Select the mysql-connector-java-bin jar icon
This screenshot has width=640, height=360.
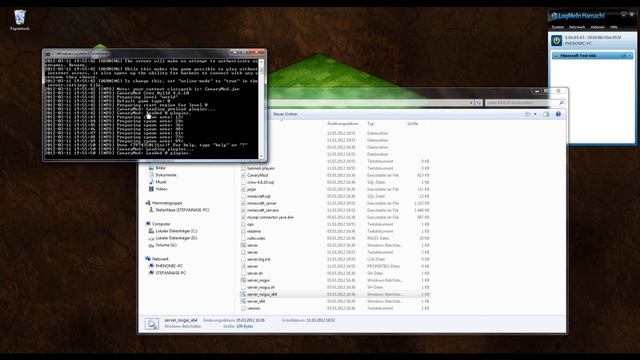243,217
